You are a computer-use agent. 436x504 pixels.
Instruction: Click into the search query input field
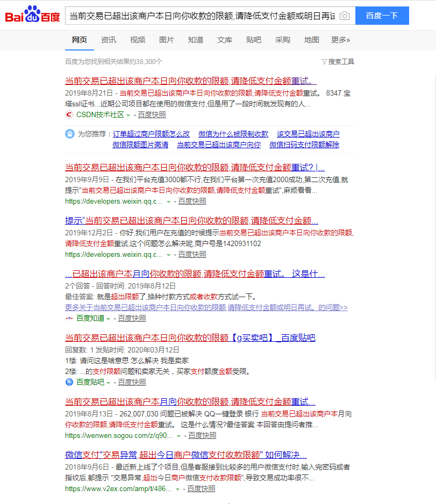click(202, 16)
